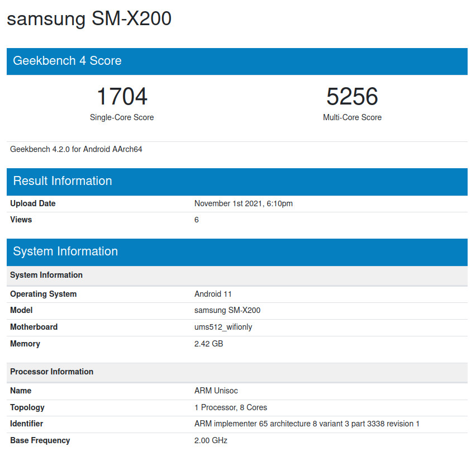476x451 pixels.
Task: Click the Processor Information section subheader
Action: [x=52, y=372]
